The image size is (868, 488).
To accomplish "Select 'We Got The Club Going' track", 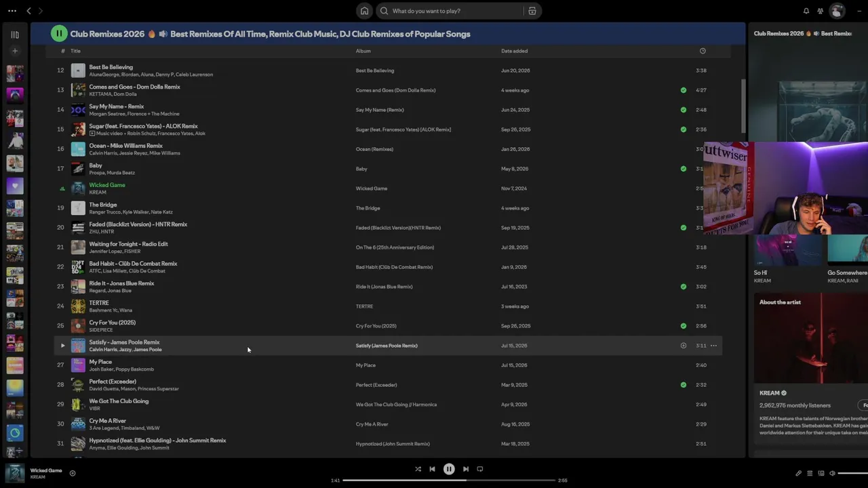I will click(119, 401).
